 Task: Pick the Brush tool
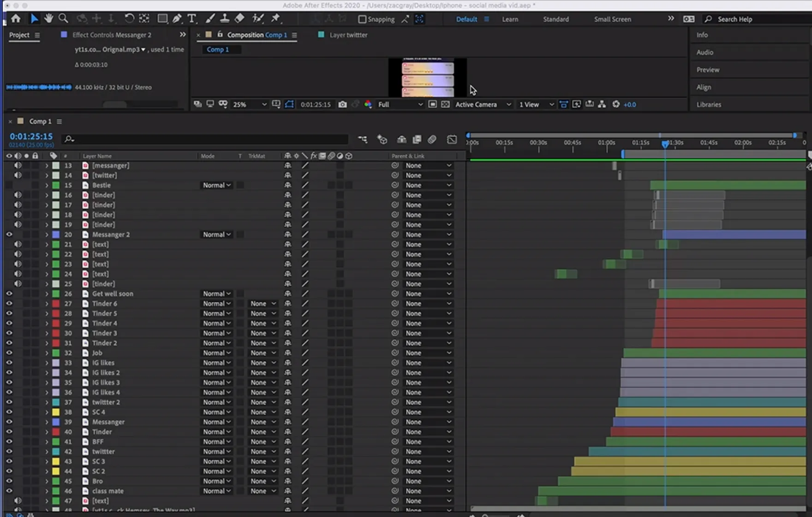(210, 18)
